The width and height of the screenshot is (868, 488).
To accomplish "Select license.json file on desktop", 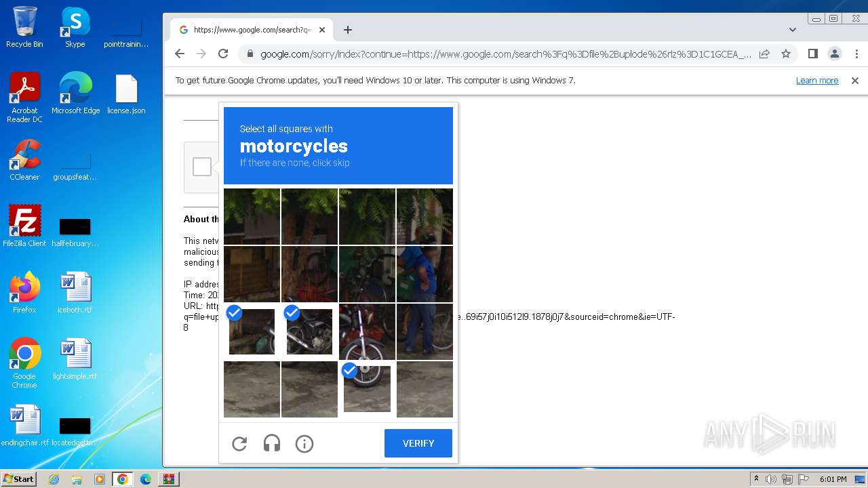I will pos(126,94).
